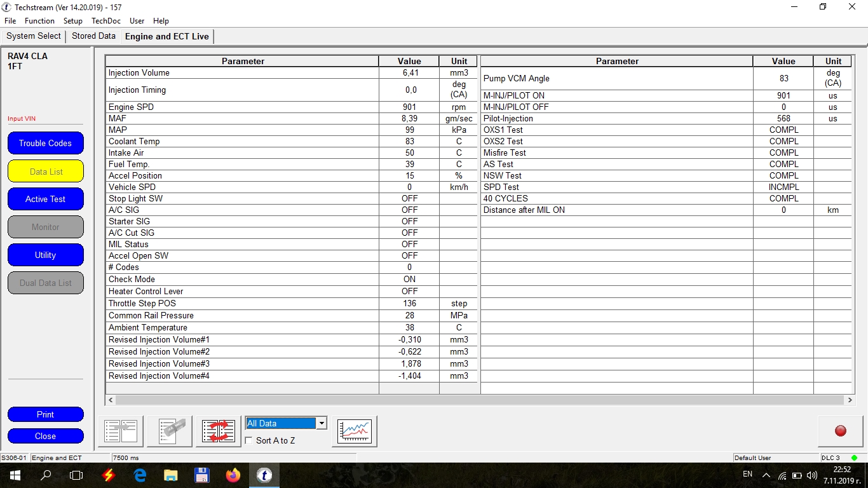Image resolution: width=868 pixels, height=488 pixels.
Task: Open the floppy disk app on taskbar
Action: (x=201, y=475)
